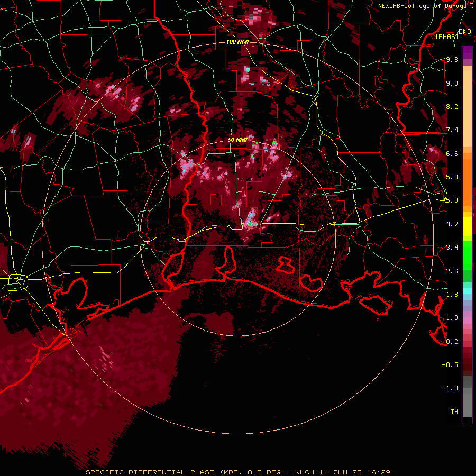The width and height of the screenshot is (476, 476).
Task: Click the TH threshold label
Action: point(454,411)
